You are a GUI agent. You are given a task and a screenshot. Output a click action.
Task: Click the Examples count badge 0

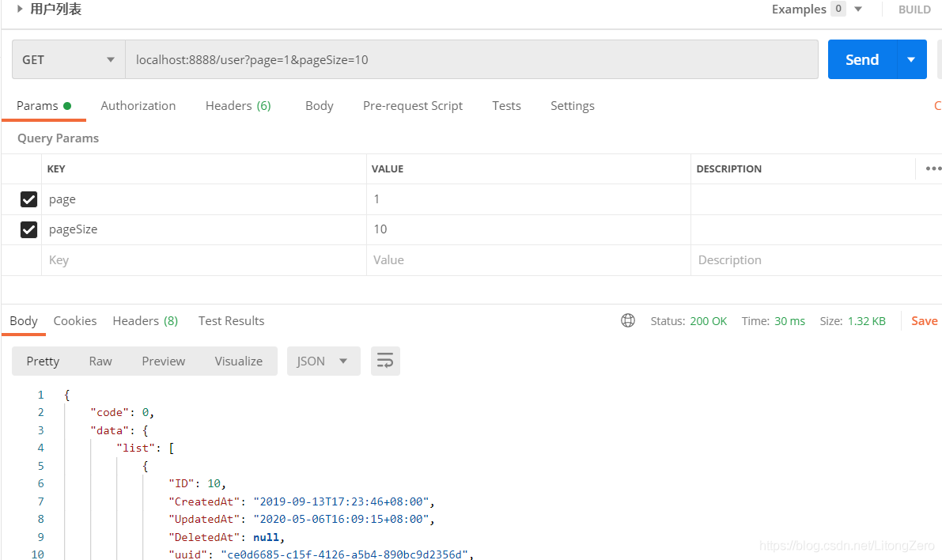tap(838, 9)
